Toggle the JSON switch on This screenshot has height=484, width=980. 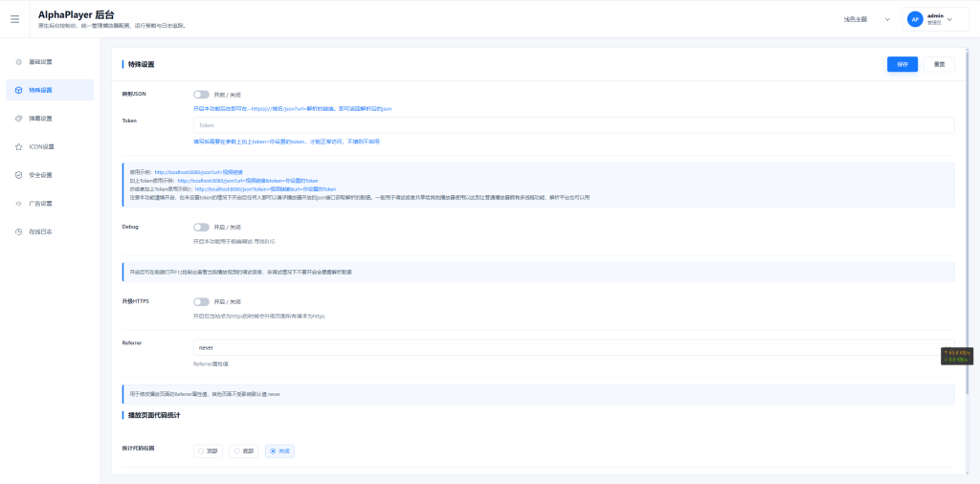coord(201,95)
